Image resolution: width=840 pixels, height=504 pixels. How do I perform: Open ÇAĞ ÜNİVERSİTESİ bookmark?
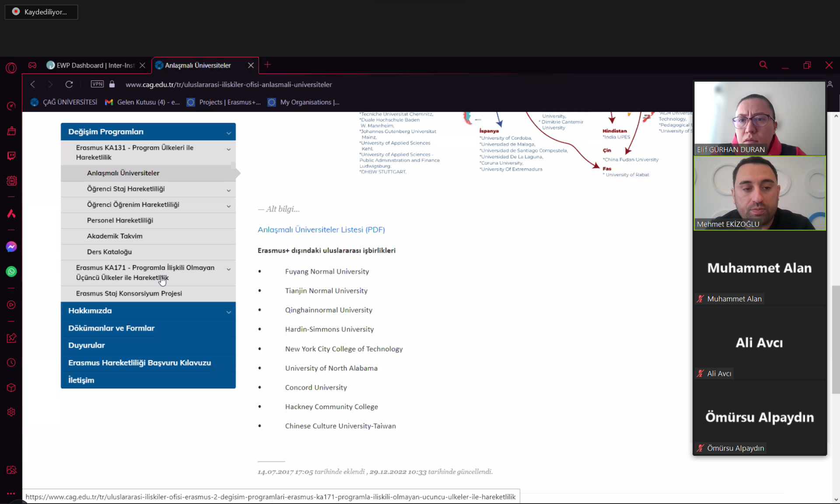[x=64, y=102]
